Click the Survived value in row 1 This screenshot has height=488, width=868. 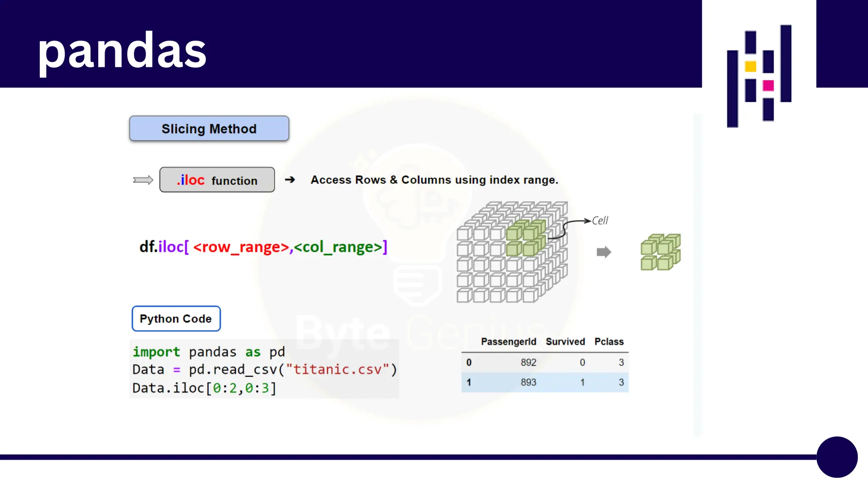pos(582,382)
